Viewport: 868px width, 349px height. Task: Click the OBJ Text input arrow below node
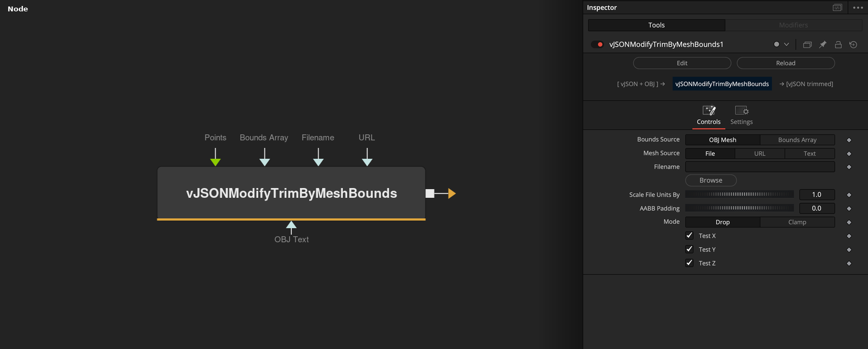pos(291,224)
